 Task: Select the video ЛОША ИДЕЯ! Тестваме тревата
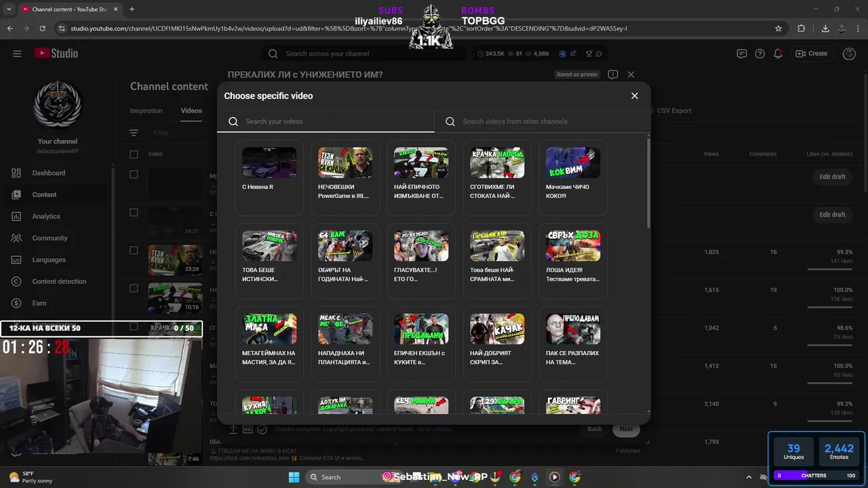tap(573, 260)
